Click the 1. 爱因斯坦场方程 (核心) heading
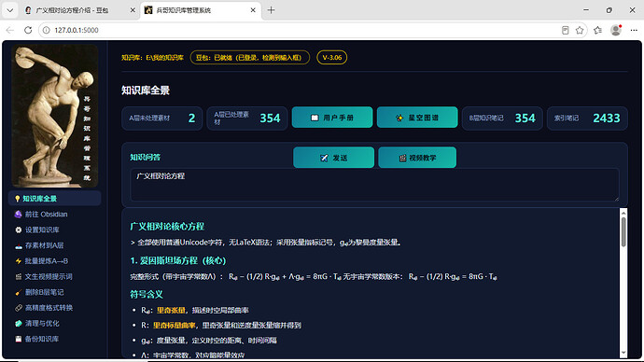Image resolution: width=644 pixels, height=362 pixels. tap(178, 260)
